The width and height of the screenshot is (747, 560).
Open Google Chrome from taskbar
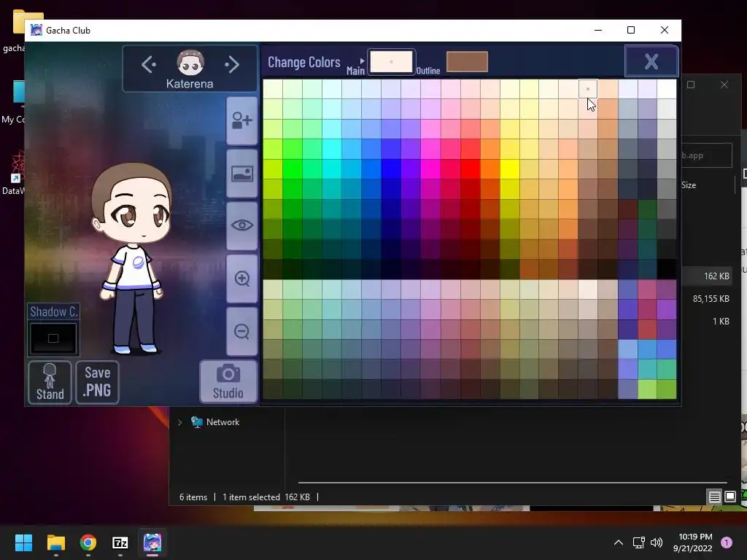88,542
